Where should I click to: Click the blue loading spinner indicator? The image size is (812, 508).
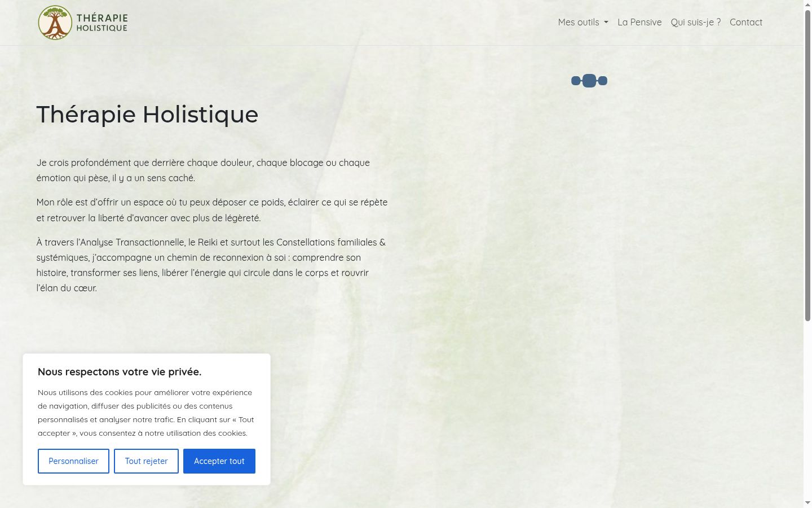[x=589, y=81]
